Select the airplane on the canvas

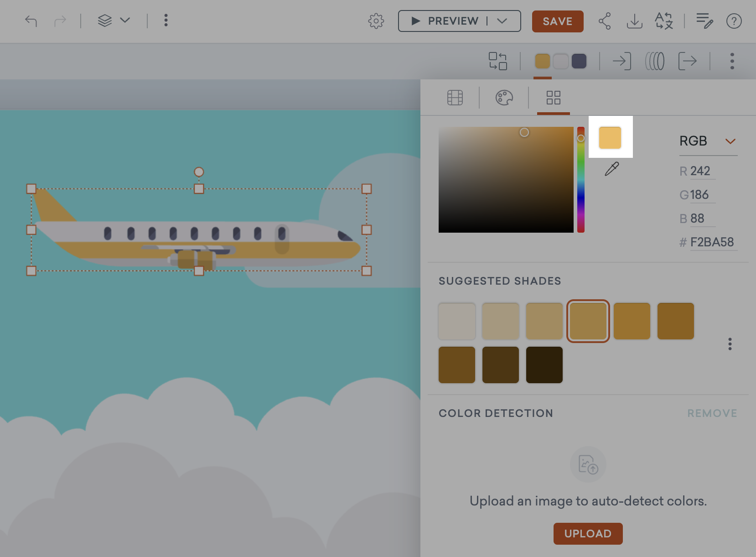tap(199, 230)
